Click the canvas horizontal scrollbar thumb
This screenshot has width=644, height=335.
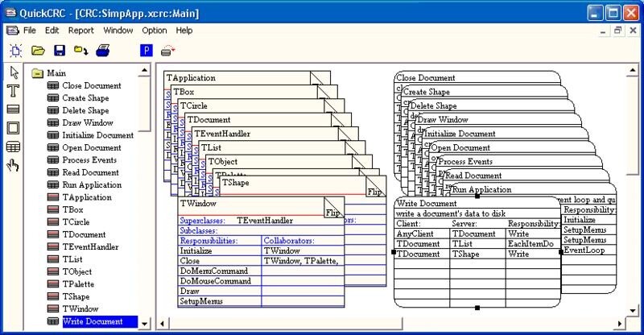pos(285,324)
